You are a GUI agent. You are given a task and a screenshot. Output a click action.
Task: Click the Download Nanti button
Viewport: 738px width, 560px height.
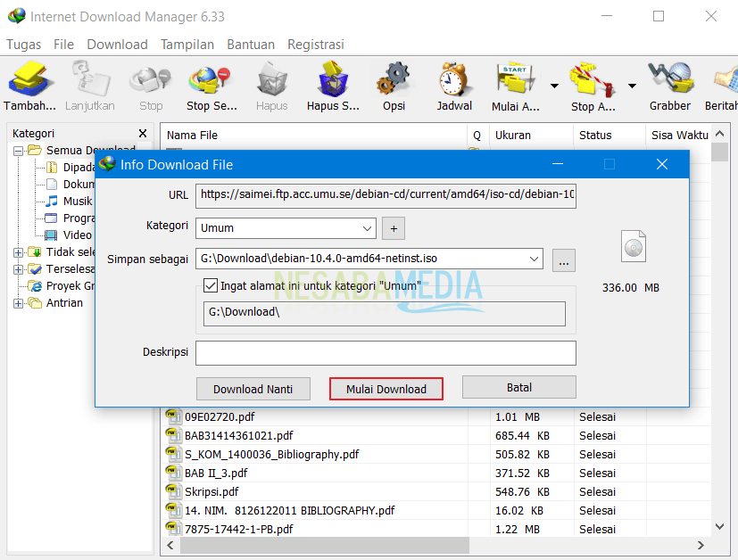(x=253, y=389)
